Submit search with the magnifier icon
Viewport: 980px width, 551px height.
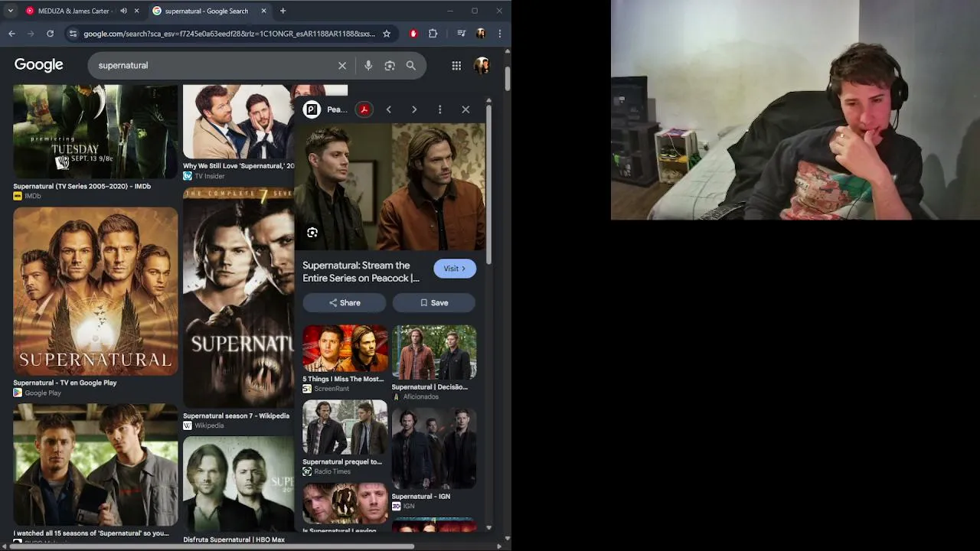pyautogui.click(x=411, y=66)
